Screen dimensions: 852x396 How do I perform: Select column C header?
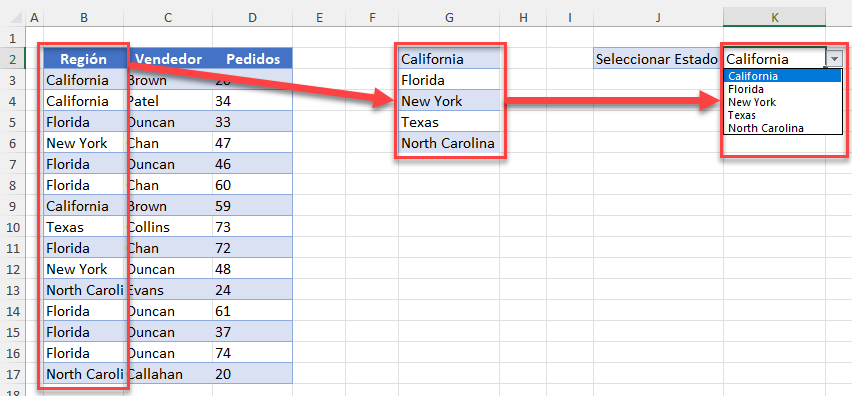(168, 18)
